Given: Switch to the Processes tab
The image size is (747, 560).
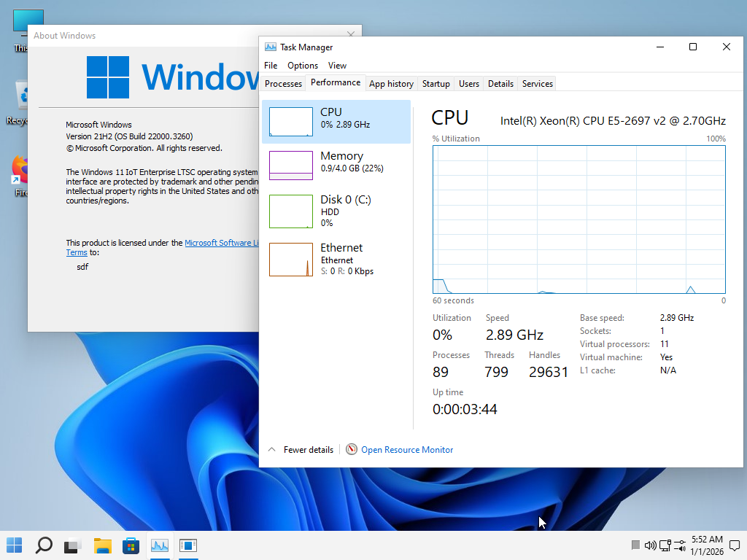Looking at the screenshot, I should [284, 83].
